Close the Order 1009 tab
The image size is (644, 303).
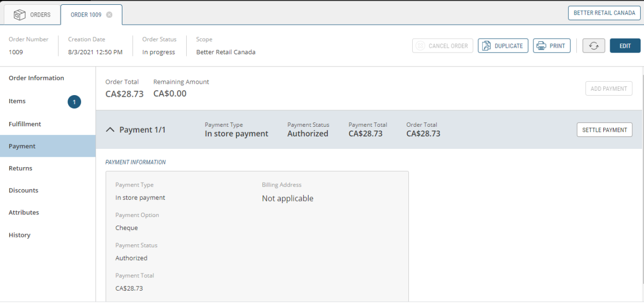tap(109, 15)
